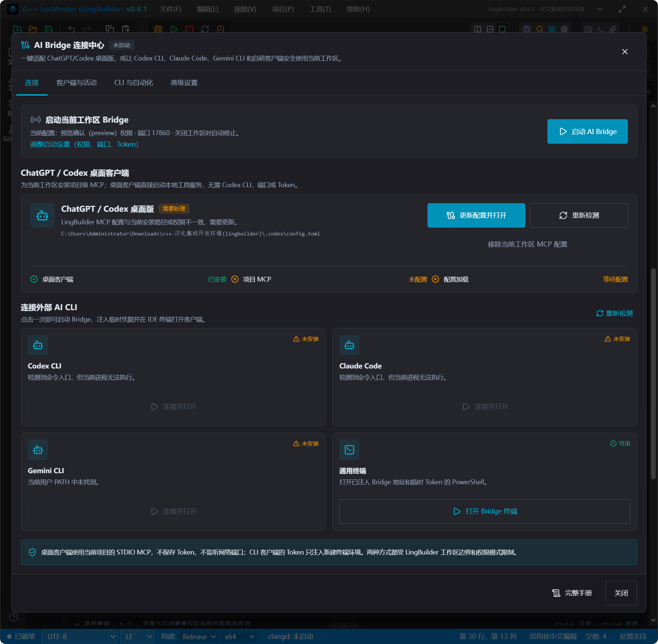Click the clangd: 未启动 status entry

coord(290,637)
